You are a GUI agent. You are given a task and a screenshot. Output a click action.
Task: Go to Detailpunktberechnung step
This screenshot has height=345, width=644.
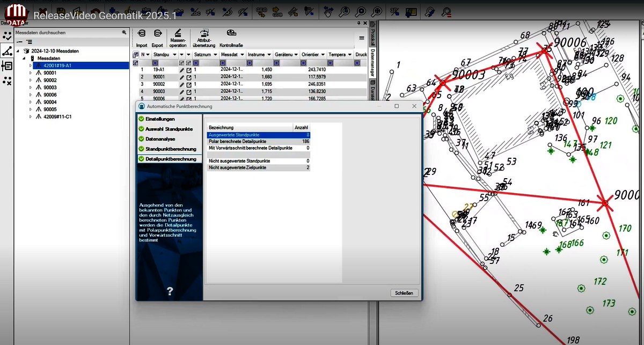click(x=169, y=159)
